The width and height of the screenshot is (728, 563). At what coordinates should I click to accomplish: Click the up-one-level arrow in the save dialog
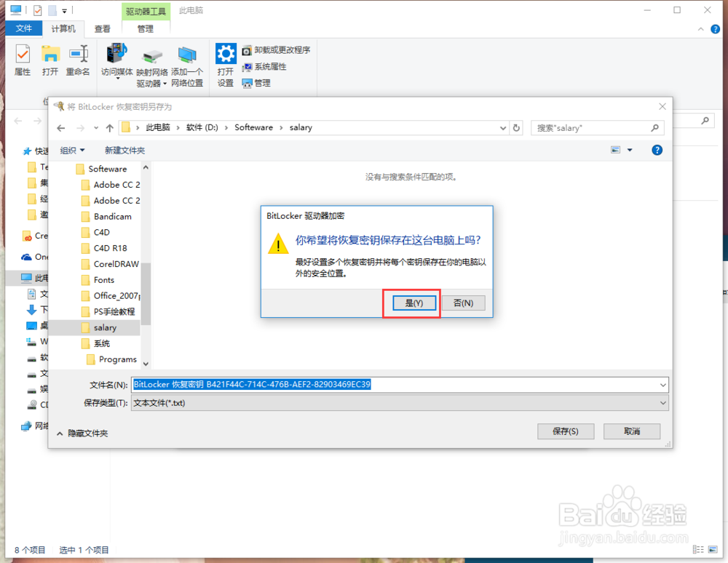tap(110, 128)
